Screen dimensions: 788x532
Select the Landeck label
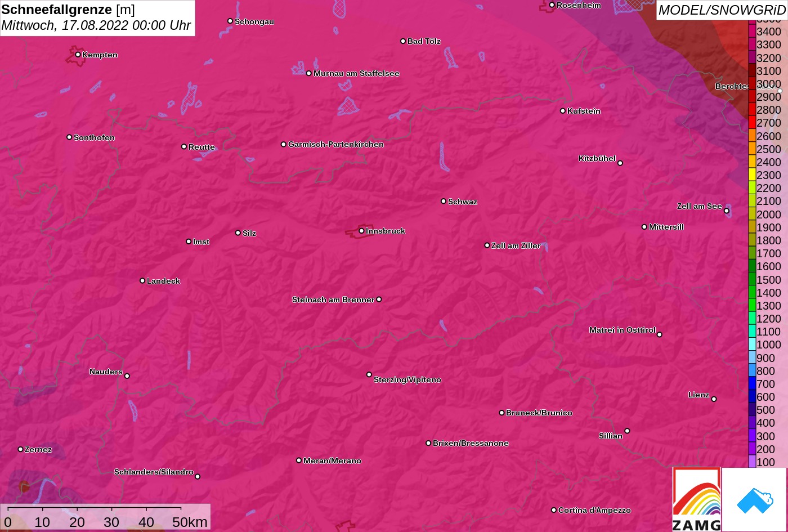click(x=163, y=281)
